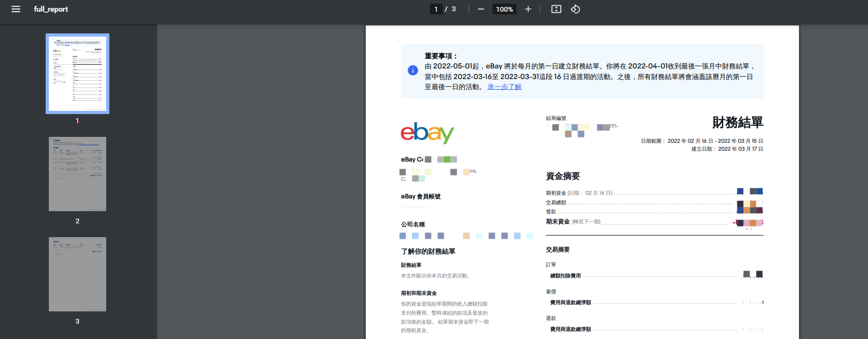Click the 日期範圍 line

(x=702, y=141)
